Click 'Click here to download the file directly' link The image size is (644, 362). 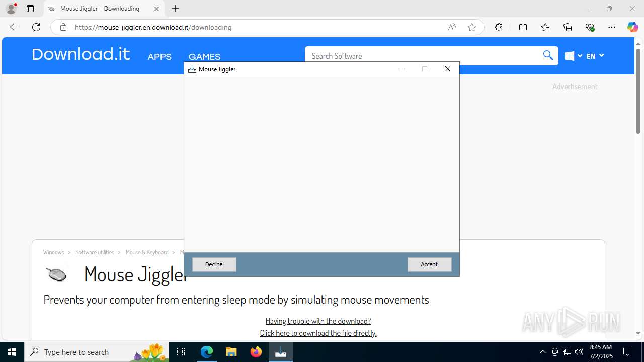point(318,333)
